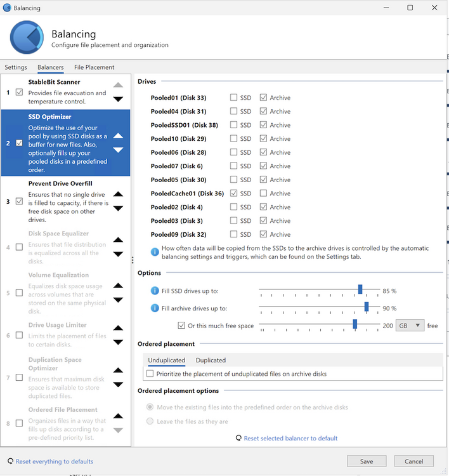
Task: Click info icon for Fill archive drives
Action: click(x=155, y=308)
